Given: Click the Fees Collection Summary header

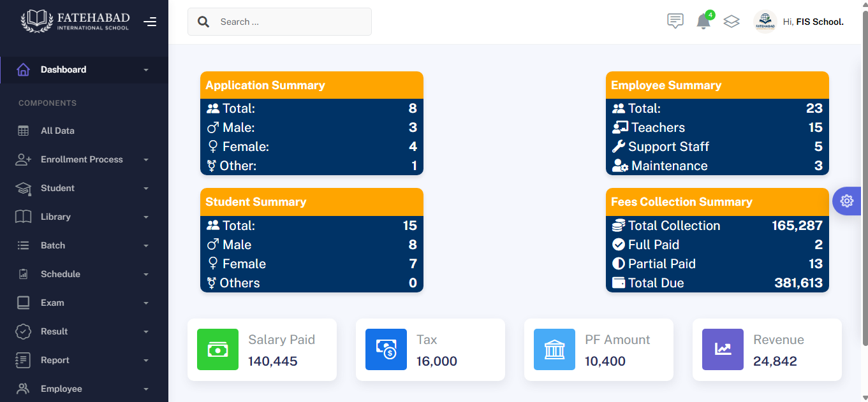Looking at the screenshot, I should pyautogui.click(x=717, y=202).
